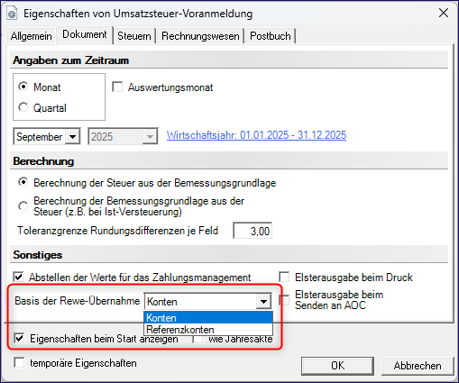Click the Berechnung section heading
Screen dimensions: 459x383
point(43,161)
